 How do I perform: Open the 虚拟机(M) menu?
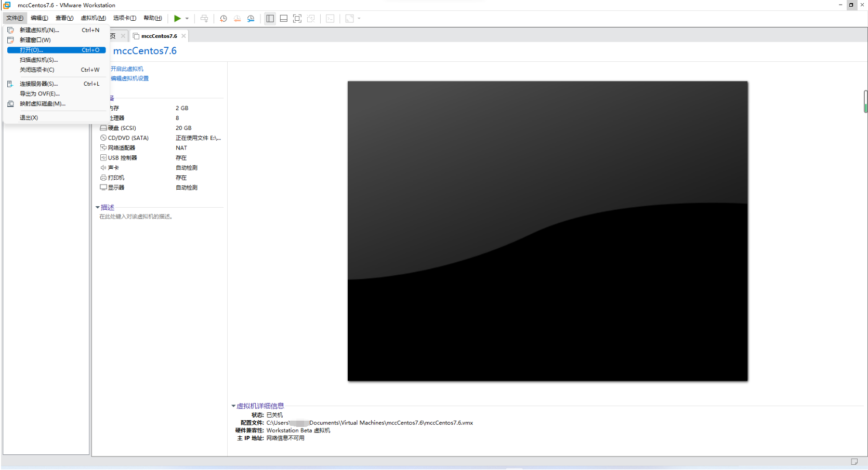(x=94, y=18)
